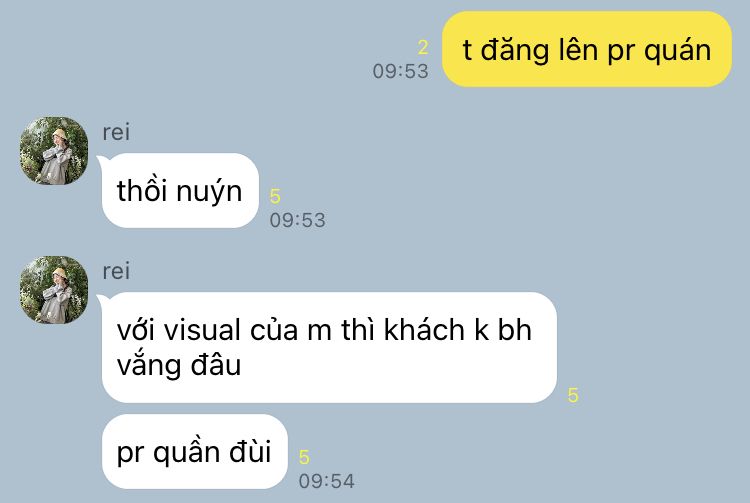Open rei's avatar beside "với visual" message
The width and height of the screenshot is (750, 503).
tap(54, 290)
